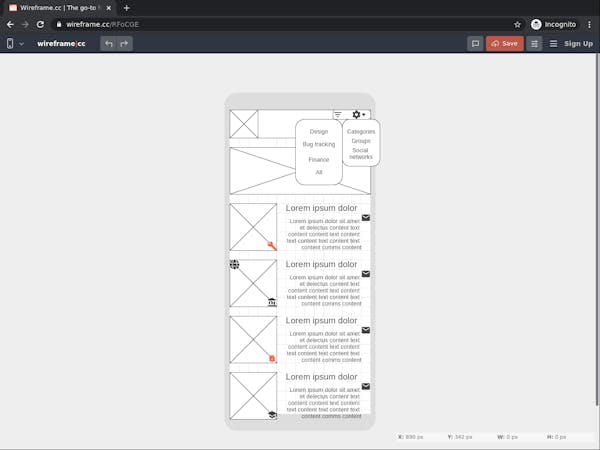The height and width of the screenshot is (450, 600).
Task: Select the second Lorem ipsum dolor heading
Action: 321,264
